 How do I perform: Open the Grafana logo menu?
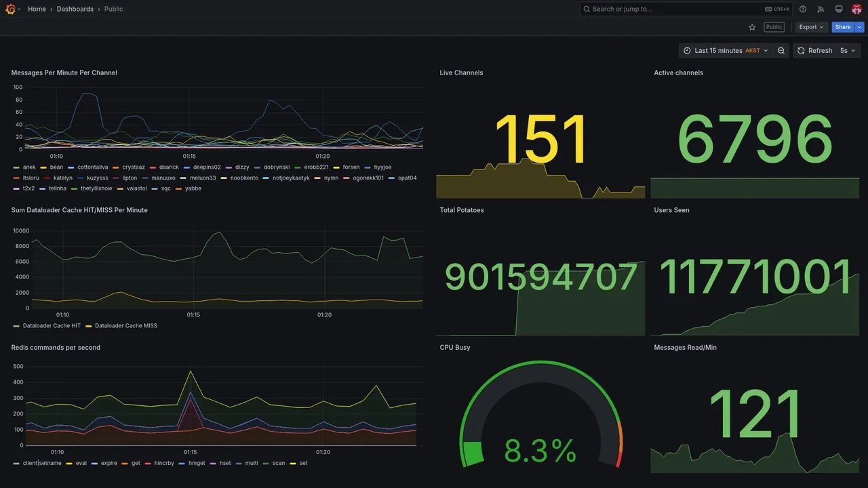(10, 9)
